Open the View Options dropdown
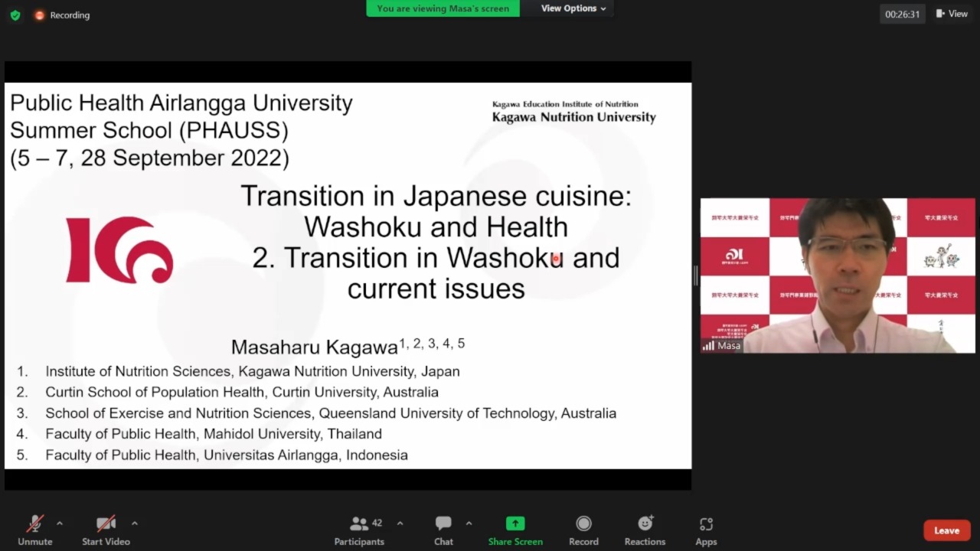This screenshot has height=551, width=980. point(573,8)
